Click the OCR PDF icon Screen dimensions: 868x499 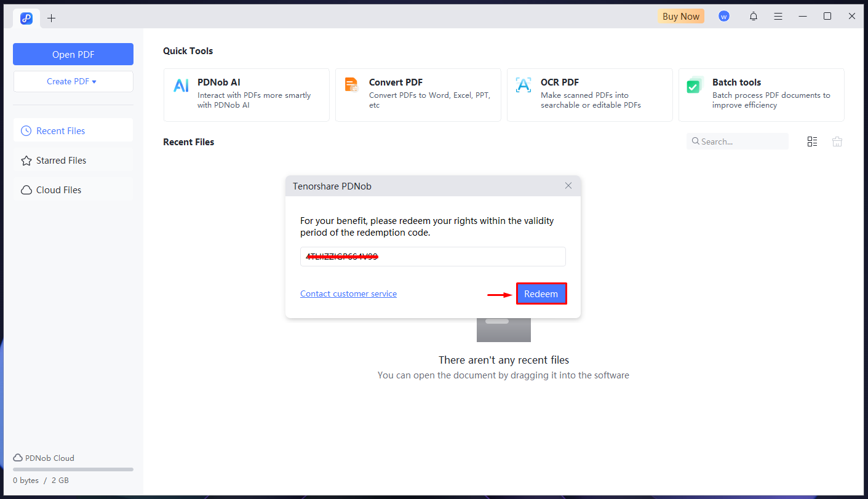tap(524, 85)
